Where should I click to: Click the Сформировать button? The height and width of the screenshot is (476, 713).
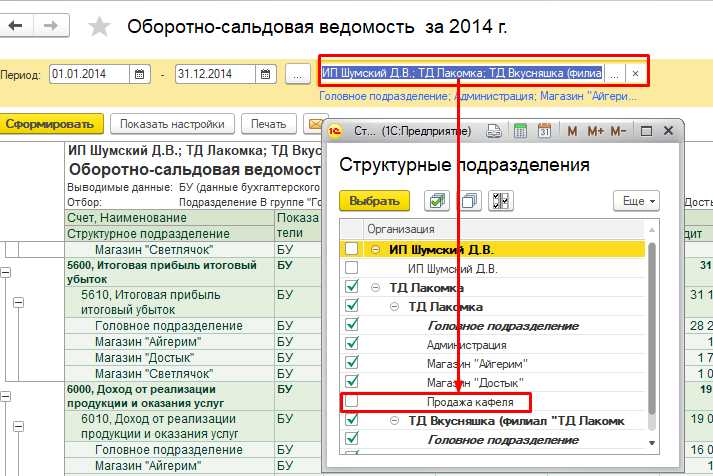50,124
